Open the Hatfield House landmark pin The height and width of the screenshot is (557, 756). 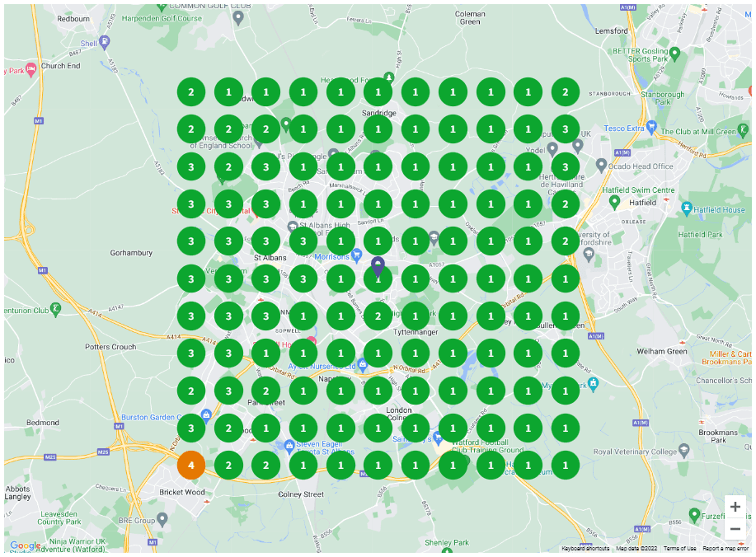tap(687, 208)
